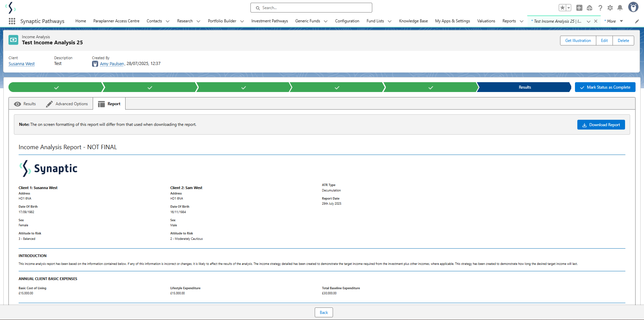Open the Notifications bell
Screen dimensions: 644x320
[620, 8]
